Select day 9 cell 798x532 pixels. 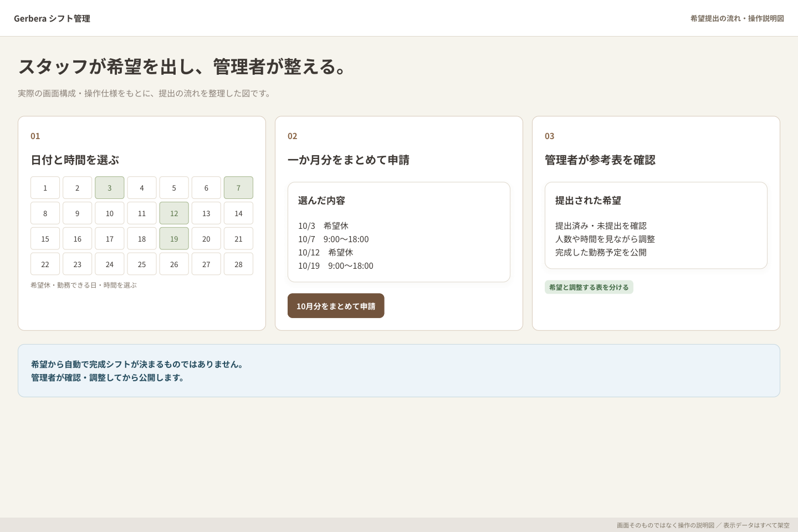point(77,213)
